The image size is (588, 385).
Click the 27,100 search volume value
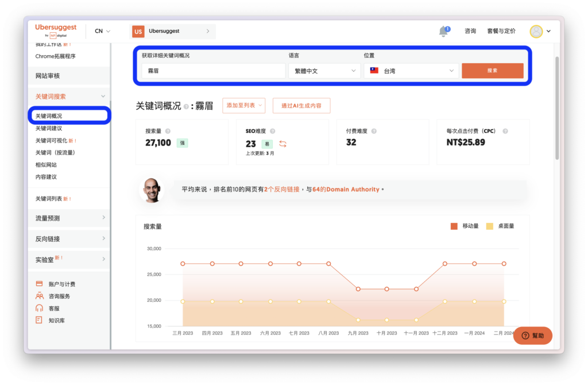[158, 143]
